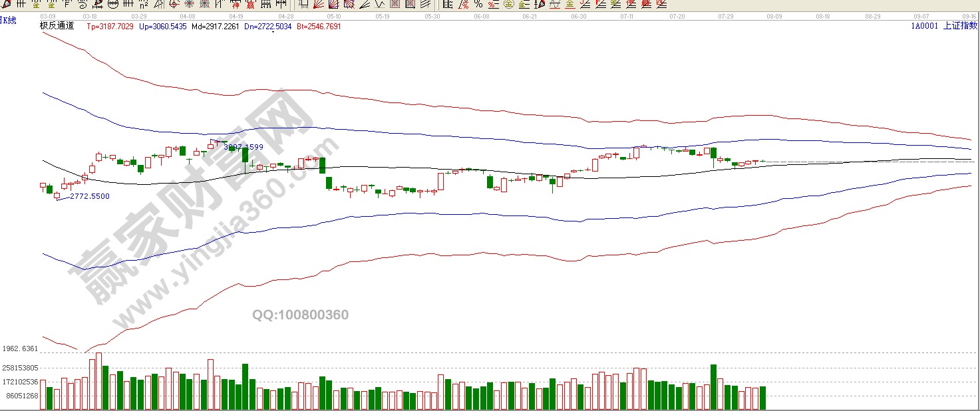Click the circular ruler gauge icon
Image resolution: width=980 pixels, height=411 pixels.
click(113, 5)
